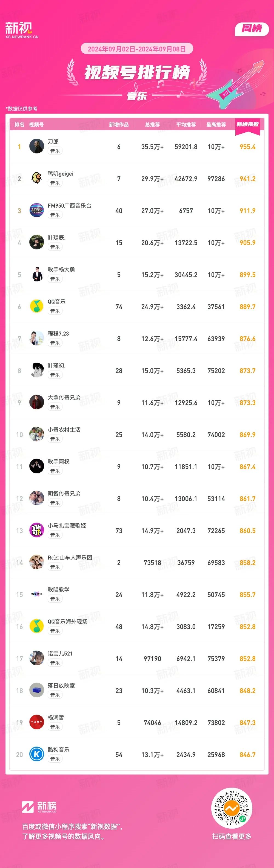Image resolution: width=274 pixels, height=868 pixels.
Task: Select the 杨鸿哲 red avatar
Action: pyautogui.click(x=36, y=723)
